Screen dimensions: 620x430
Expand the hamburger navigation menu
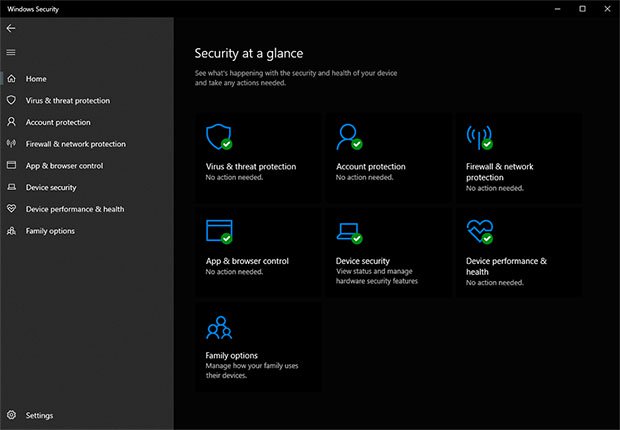click(11, 52)
